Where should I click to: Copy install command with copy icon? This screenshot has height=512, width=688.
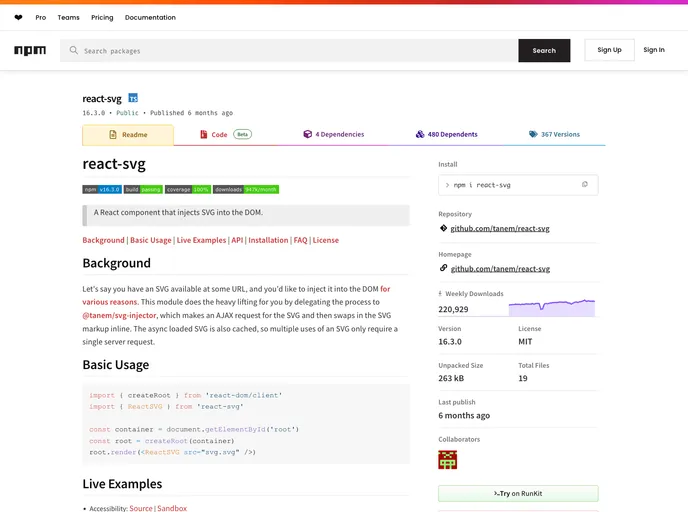[584, 185]
